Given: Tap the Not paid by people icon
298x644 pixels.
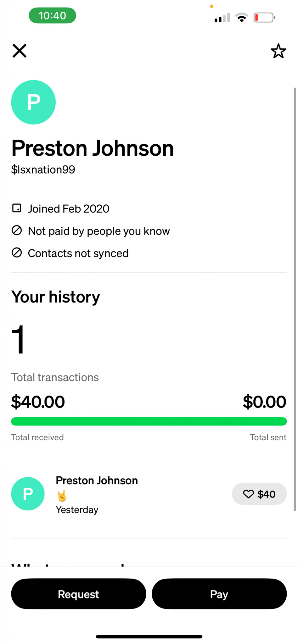Looking at the screenshot, I should (17, 230).
